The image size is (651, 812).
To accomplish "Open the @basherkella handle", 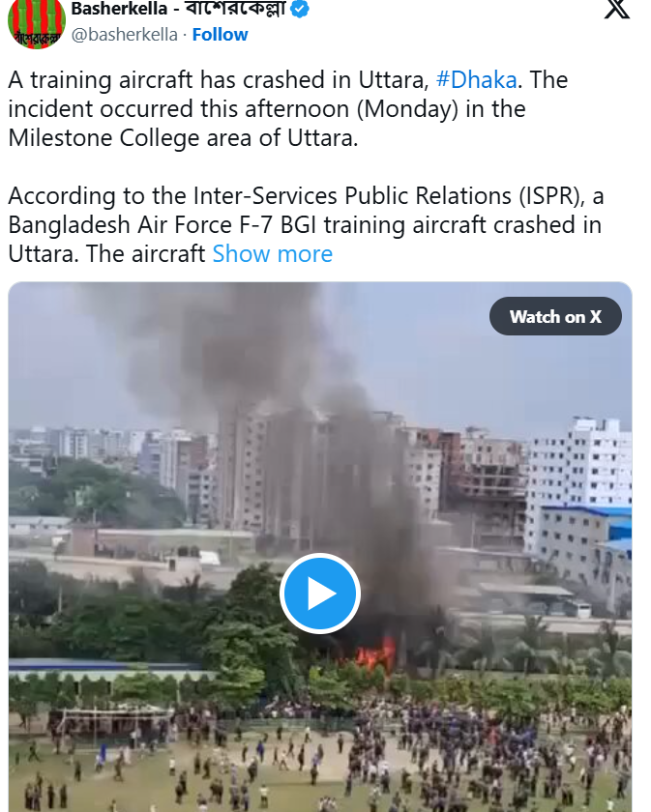I will coord(125,34).
